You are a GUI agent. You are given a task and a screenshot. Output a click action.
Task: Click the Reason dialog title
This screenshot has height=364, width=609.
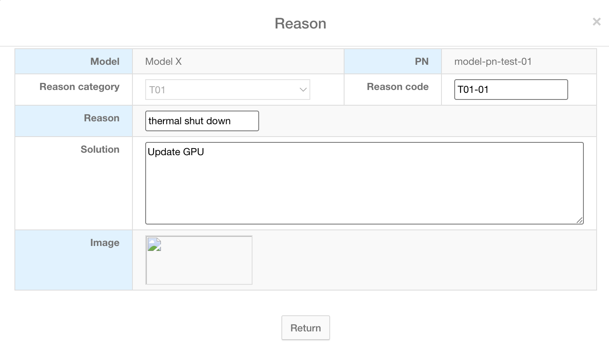click(x=300, y=24)
